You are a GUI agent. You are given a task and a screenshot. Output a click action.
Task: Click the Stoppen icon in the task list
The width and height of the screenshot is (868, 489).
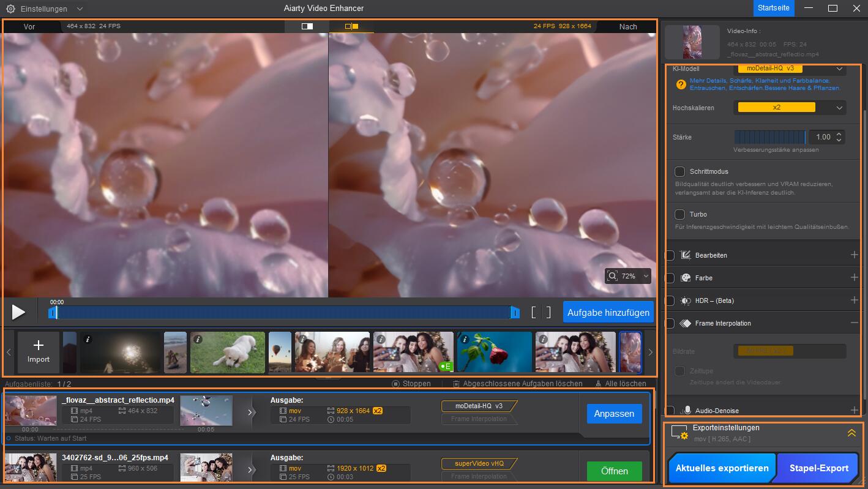[x=395, y=384]
